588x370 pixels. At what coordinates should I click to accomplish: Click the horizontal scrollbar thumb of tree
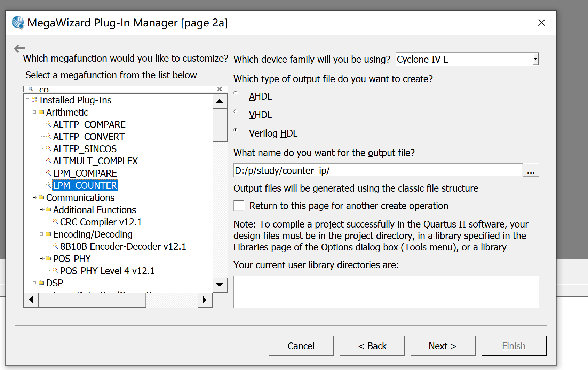[x=92, y=300]
